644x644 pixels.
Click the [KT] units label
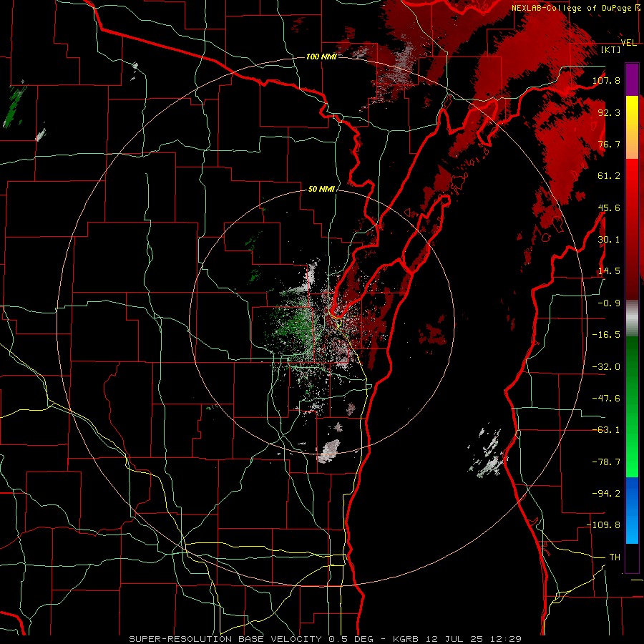[x=611, y=49]
